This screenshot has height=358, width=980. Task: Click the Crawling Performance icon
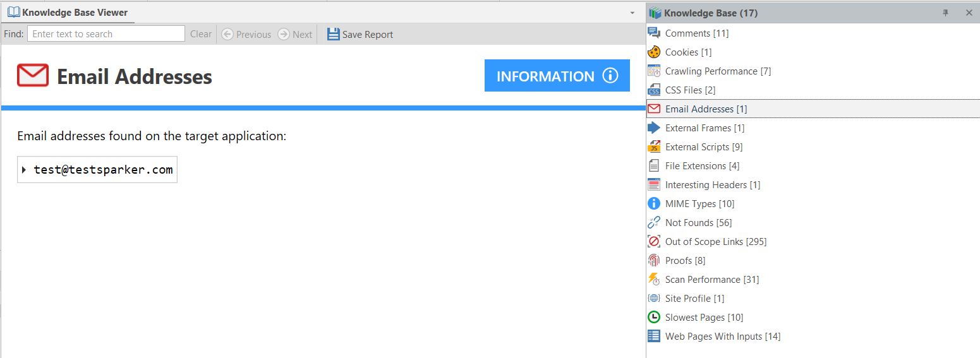coord(654,71)
